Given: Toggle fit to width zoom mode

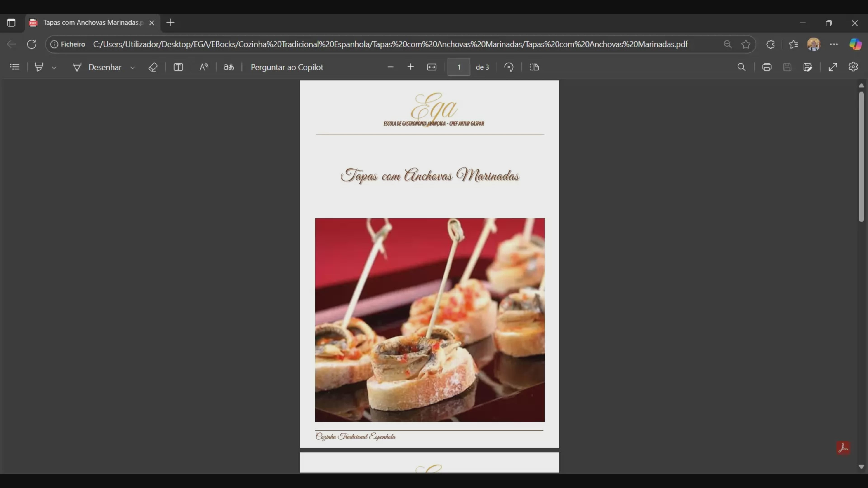Looking at the screenshot, I should [x=432, y=67].
